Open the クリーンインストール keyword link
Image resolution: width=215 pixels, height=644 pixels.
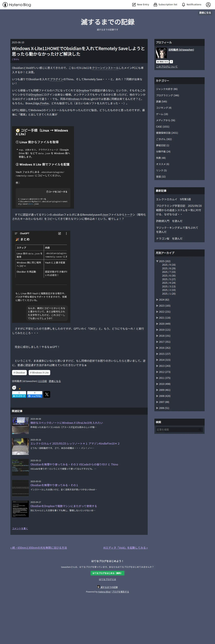click(x=105, y=68)
